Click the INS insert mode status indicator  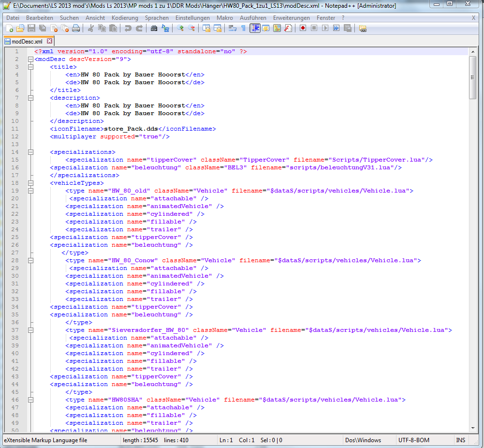(x=460, y=440)
